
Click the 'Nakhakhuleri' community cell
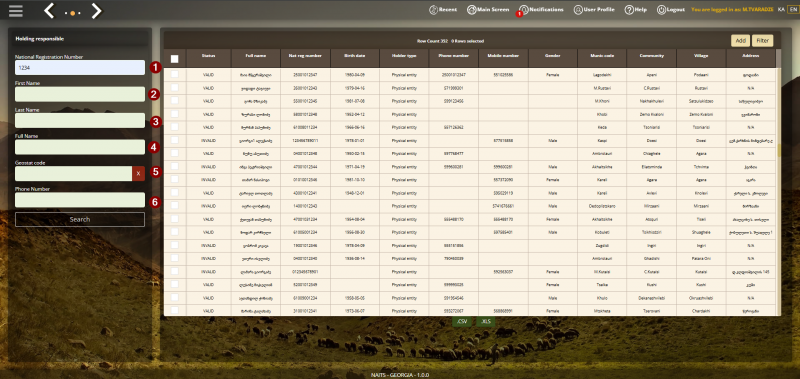click(x=652, y=101)
